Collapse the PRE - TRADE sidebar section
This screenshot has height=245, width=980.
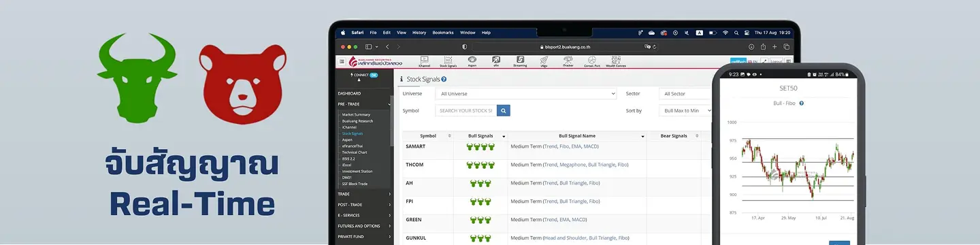(x=365, y=104)
